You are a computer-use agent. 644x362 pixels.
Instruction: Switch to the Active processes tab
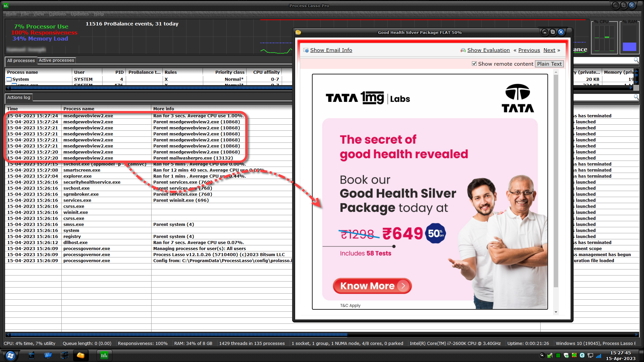(56, 60)
